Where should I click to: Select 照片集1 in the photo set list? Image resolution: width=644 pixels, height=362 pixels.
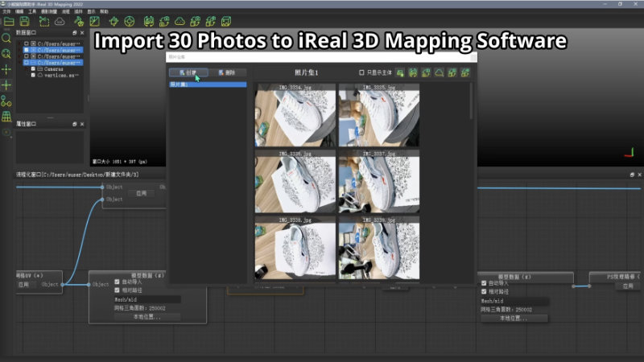(208, 84)
